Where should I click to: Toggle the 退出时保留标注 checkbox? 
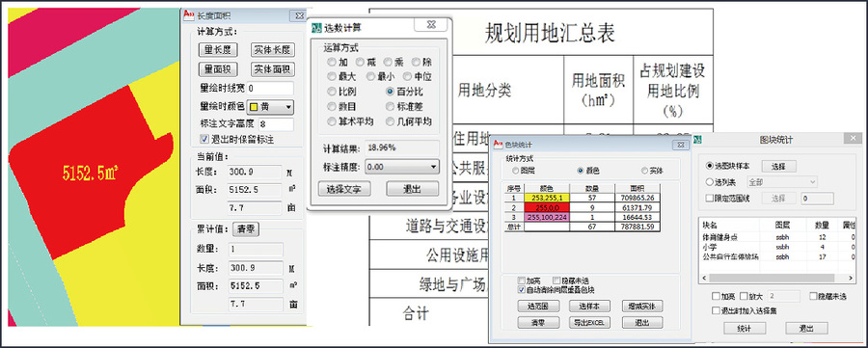coord(203,139)
